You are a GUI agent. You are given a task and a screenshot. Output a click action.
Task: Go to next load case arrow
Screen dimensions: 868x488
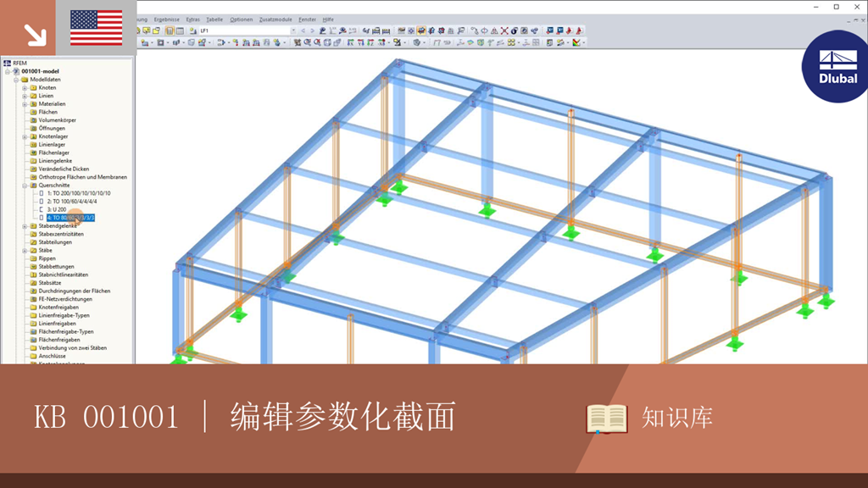312,30
